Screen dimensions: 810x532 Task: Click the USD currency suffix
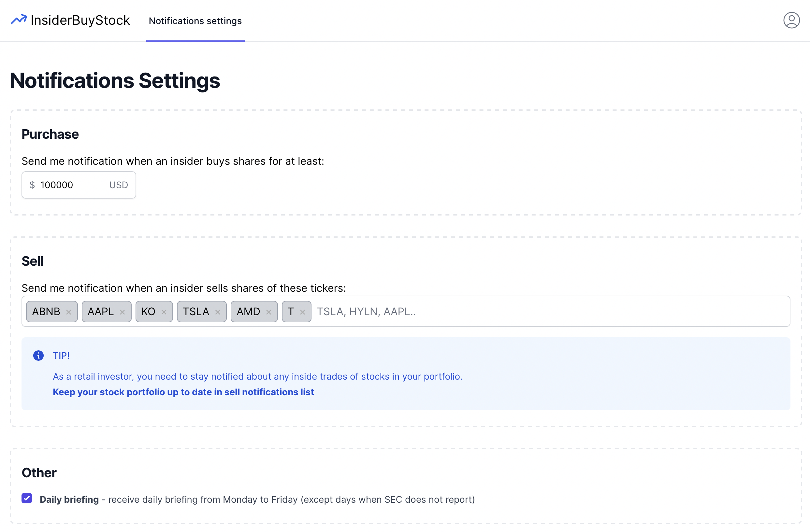click(x=118, y=185)
